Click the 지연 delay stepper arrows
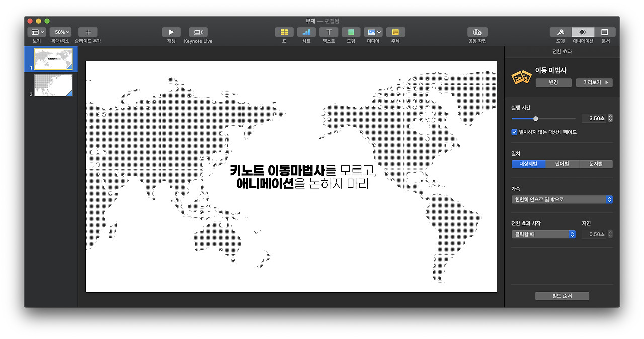This screenshot has height=339, width=644. tap(610, 234)
